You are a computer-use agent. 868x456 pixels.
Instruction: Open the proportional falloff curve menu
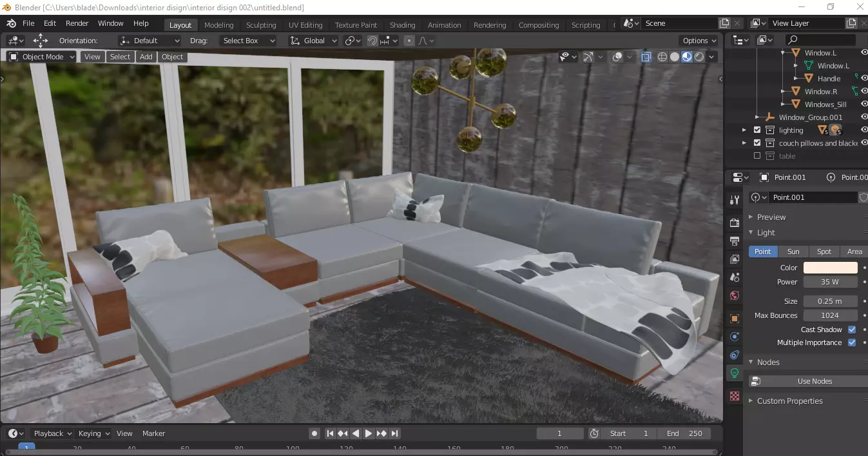coord(427,41)
